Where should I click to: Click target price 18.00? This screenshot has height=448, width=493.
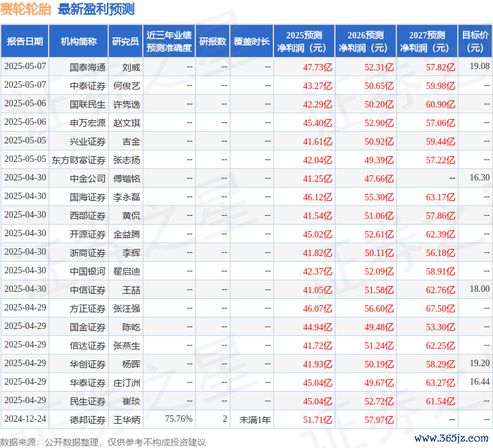click(x=480, y=289)
